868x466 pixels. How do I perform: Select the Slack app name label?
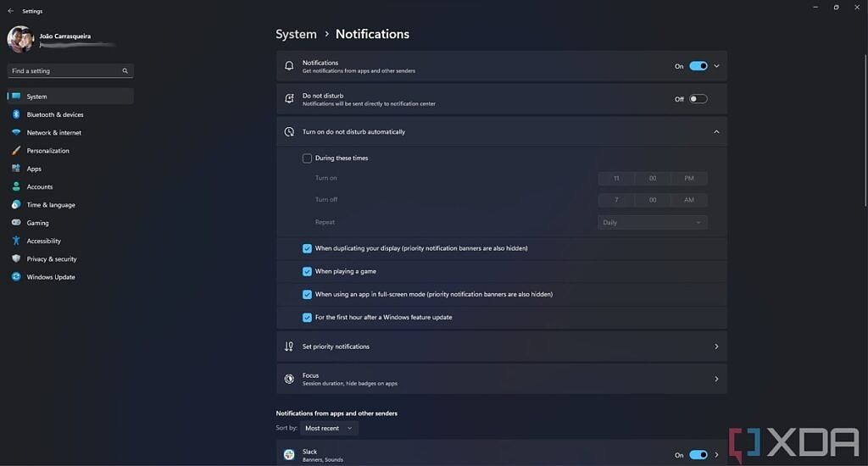coord(309,452)
